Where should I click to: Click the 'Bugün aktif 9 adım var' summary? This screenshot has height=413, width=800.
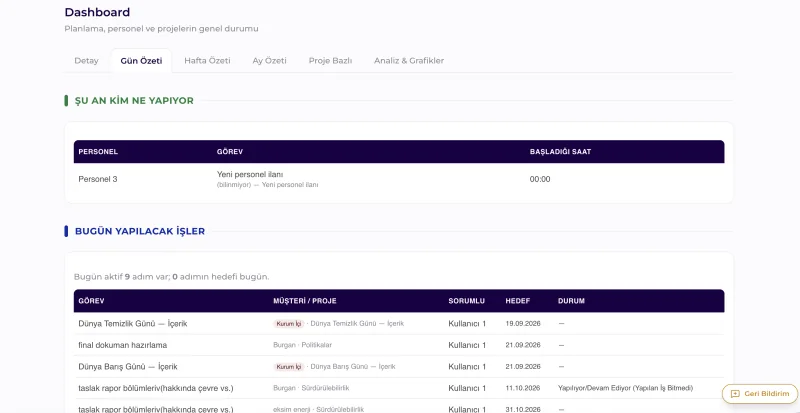(x=171, y=277)
